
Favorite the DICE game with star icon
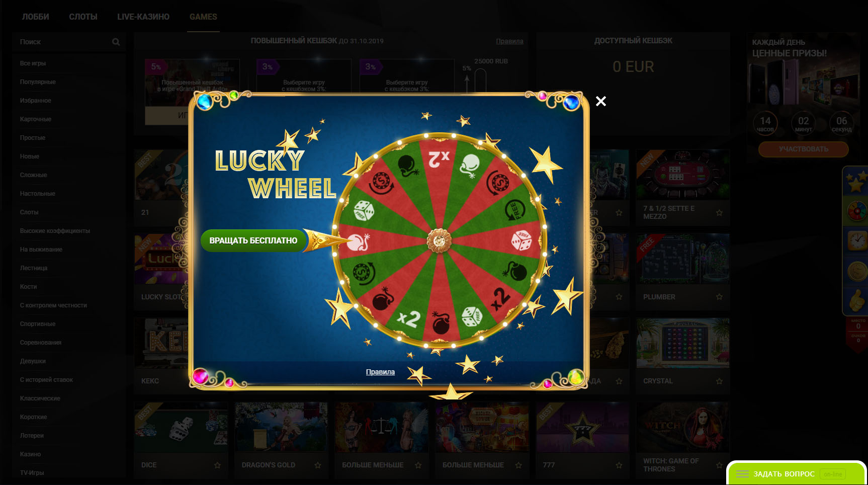(217, 465)
